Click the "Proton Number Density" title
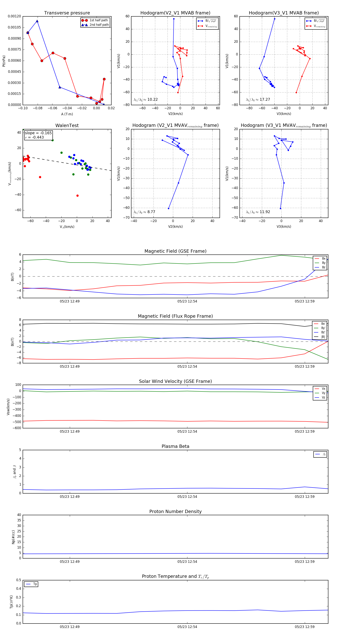Screen dimensions: 351x644 click(x=175, y=511)
